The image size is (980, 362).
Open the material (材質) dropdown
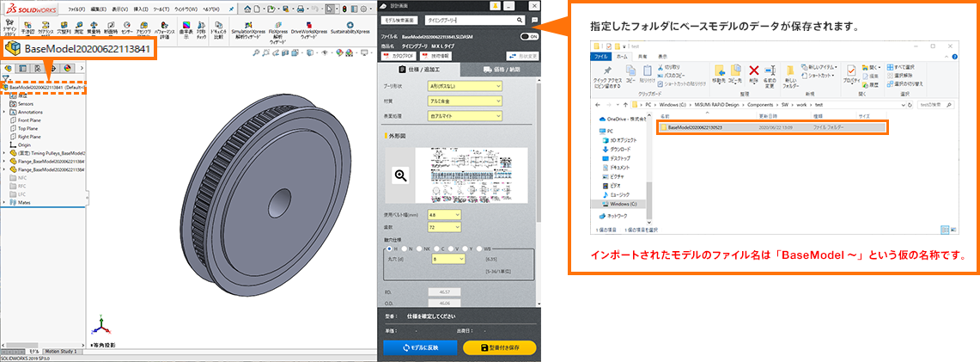[465, 101]
